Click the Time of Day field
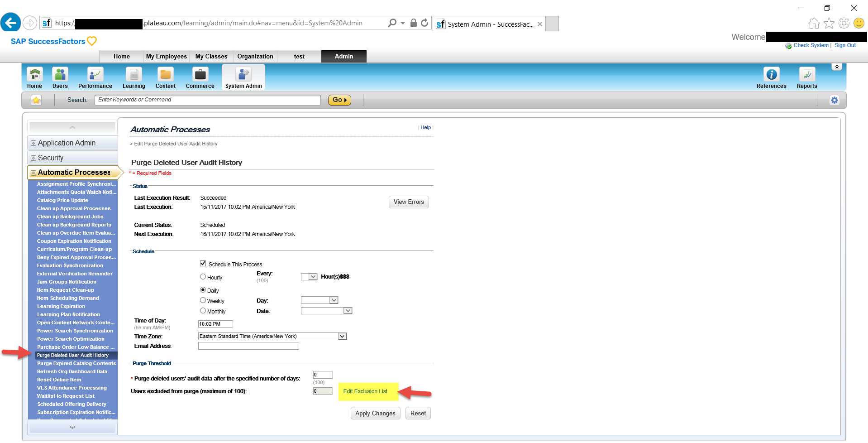This screenshot has height=443, width=868. point(215,324)
